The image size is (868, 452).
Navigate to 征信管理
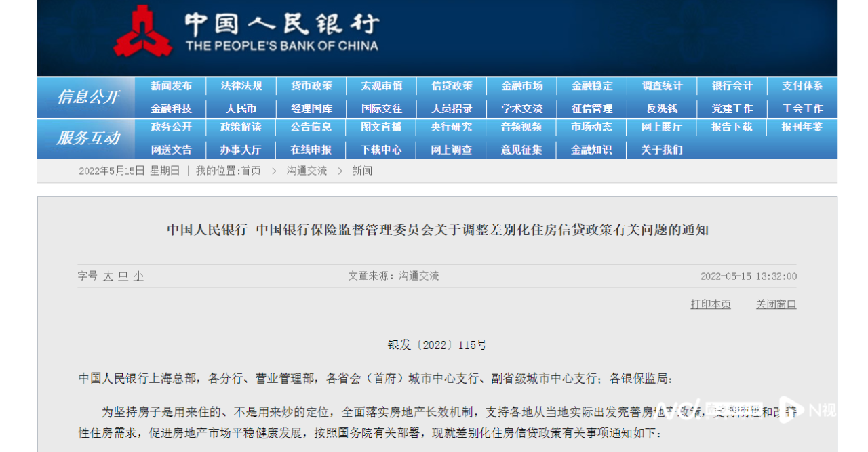[592, 108]
